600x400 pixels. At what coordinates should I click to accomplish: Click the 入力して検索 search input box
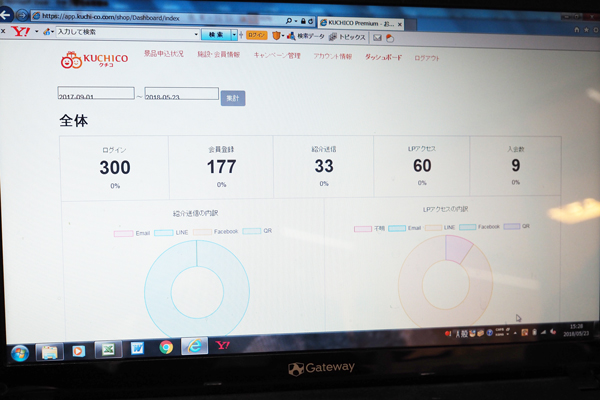[x=125, y=33]
